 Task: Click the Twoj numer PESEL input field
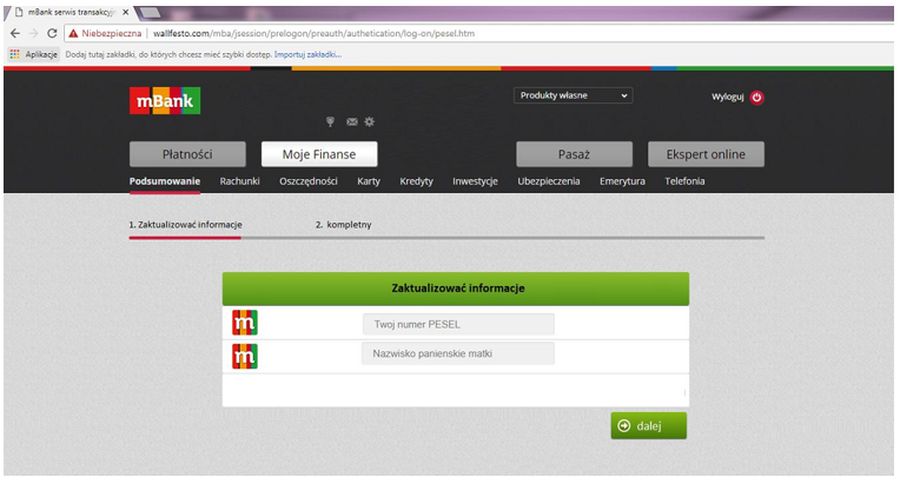tap(458, 324)
